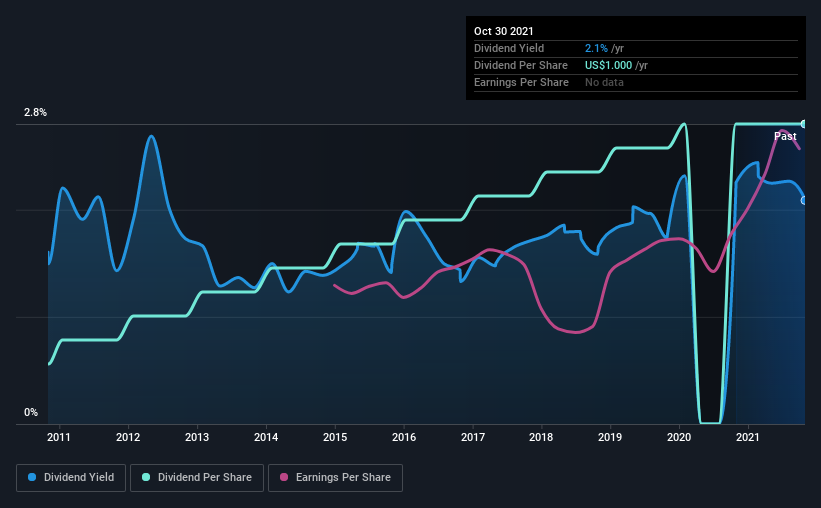Click the blue Dividend Yield legend dot

coord(32,477)
